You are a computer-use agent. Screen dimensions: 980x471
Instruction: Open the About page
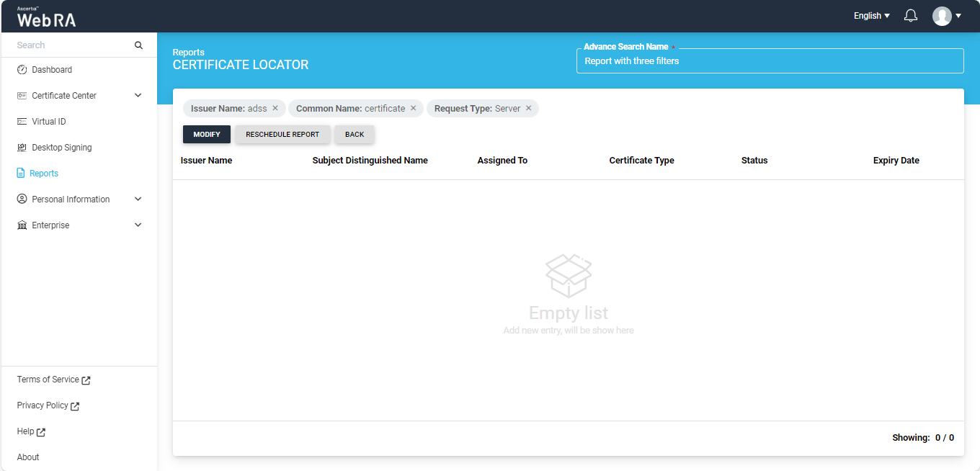click(x=28, y=457)
